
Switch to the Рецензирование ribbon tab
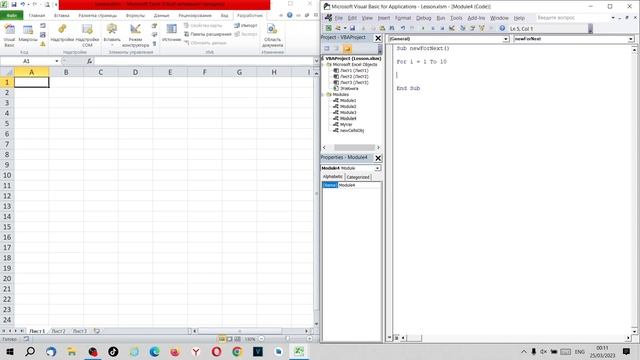pos(195,16)
